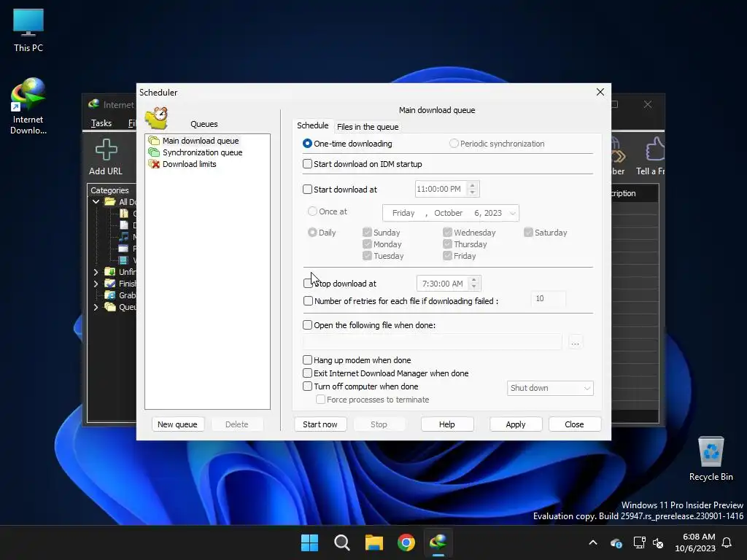Screen dimensions: 747x560
Task: Enable Number of retries checkbox
Action: pos(308,301)
